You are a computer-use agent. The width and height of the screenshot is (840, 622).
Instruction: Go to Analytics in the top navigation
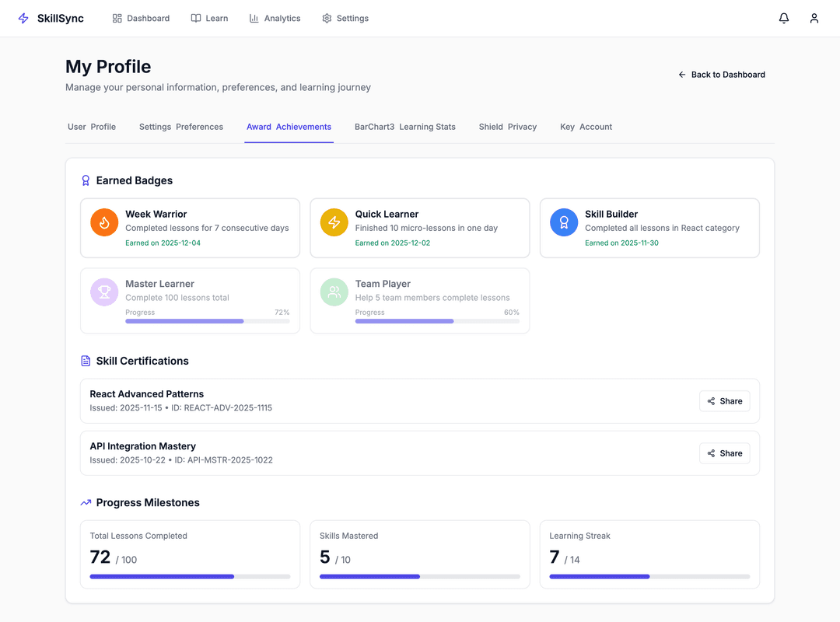point(275,18)
